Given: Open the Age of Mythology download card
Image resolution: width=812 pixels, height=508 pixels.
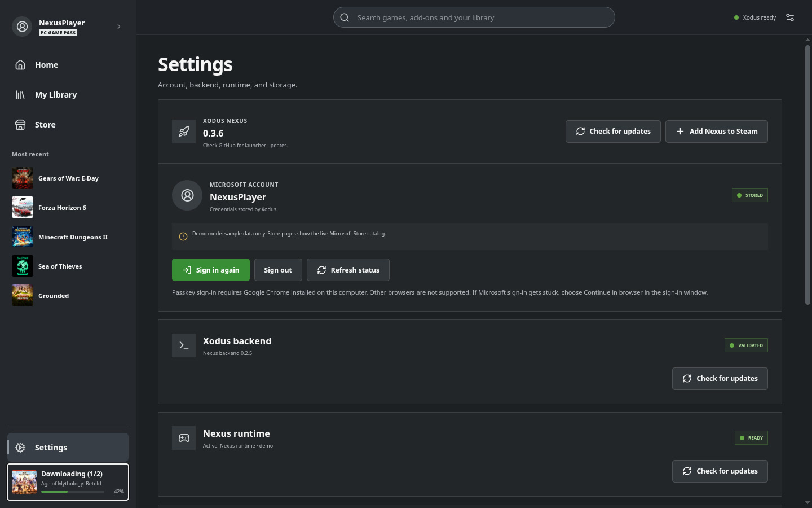Looking at the screenshot, I should tap(68, 482).
